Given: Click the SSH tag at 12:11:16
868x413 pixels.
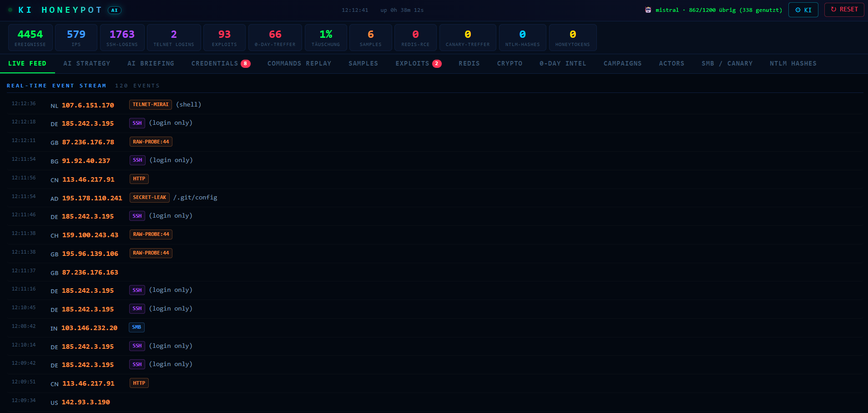Looking at the screenshot, I should click(x=137, y=291).
